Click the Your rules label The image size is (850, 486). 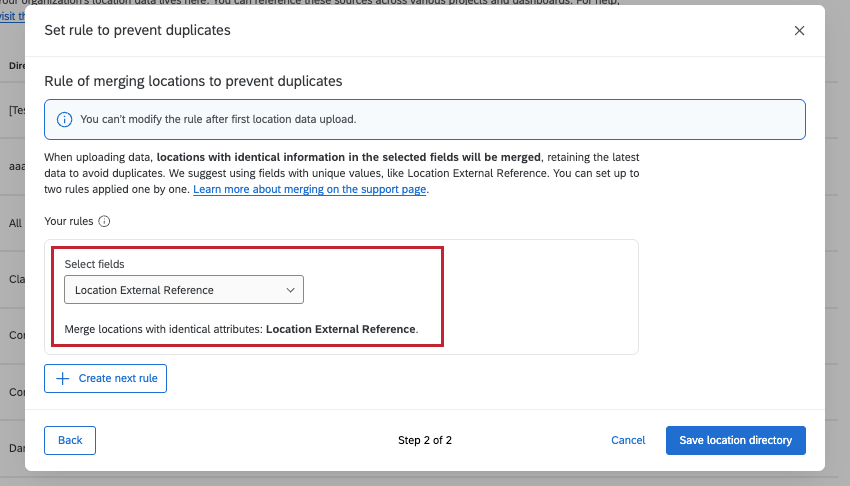pyautogui.click(x=69, y=221)
